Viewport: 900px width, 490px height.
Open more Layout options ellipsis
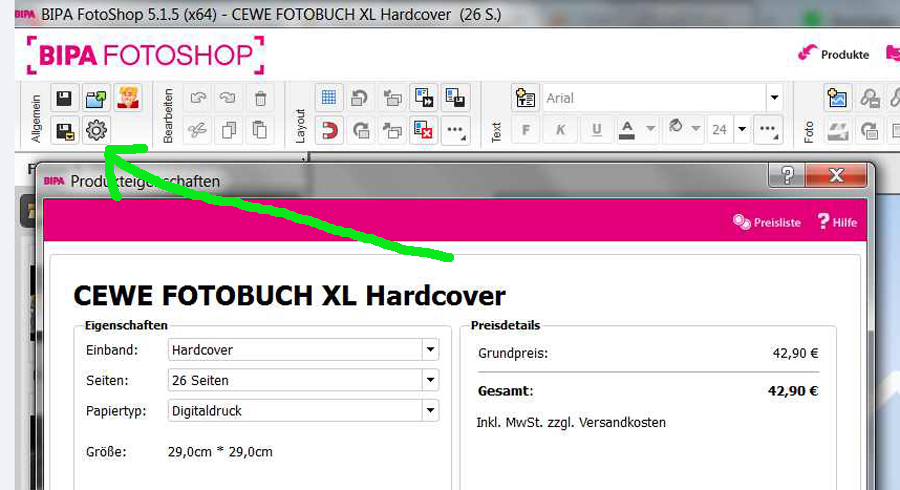tap(456, 131)
